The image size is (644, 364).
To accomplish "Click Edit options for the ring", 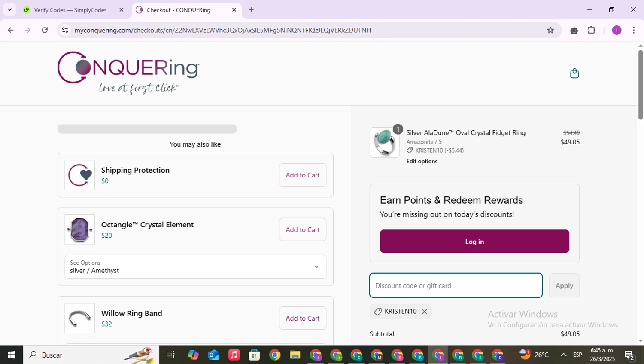I will [x=422, y=161].
